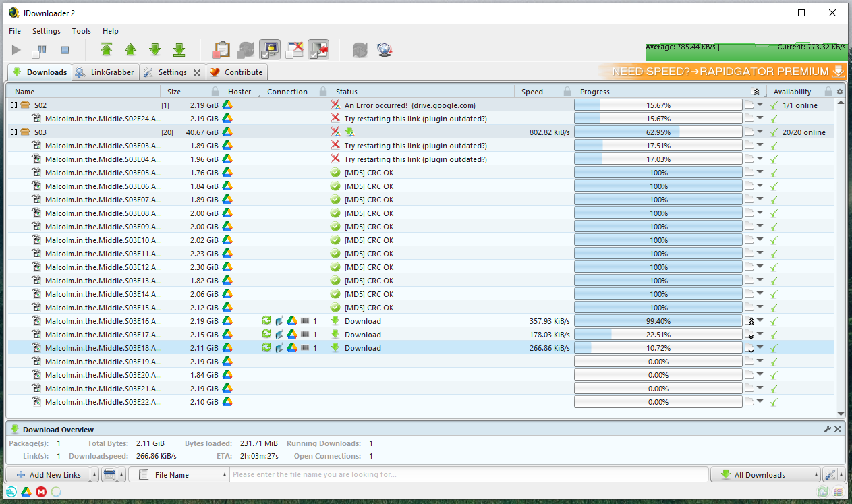The image size is (852, 504).
Task: Focus the file name search field
Action: pyautogui.click(x=469, y=475)
